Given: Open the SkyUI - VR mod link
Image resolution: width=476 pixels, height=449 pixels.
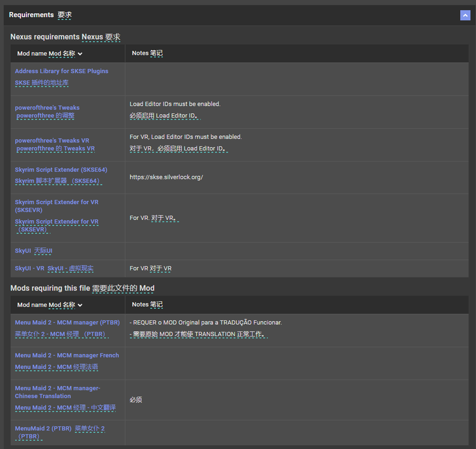Looking at the screenshot, I should click(30, 268).
